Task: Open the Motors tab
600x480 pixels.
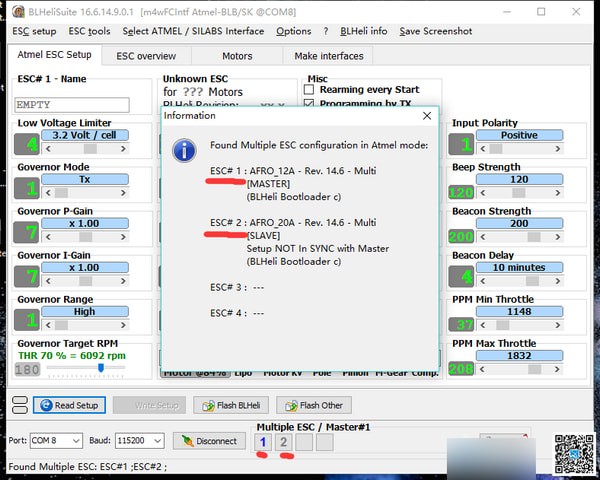Action: 237,56
